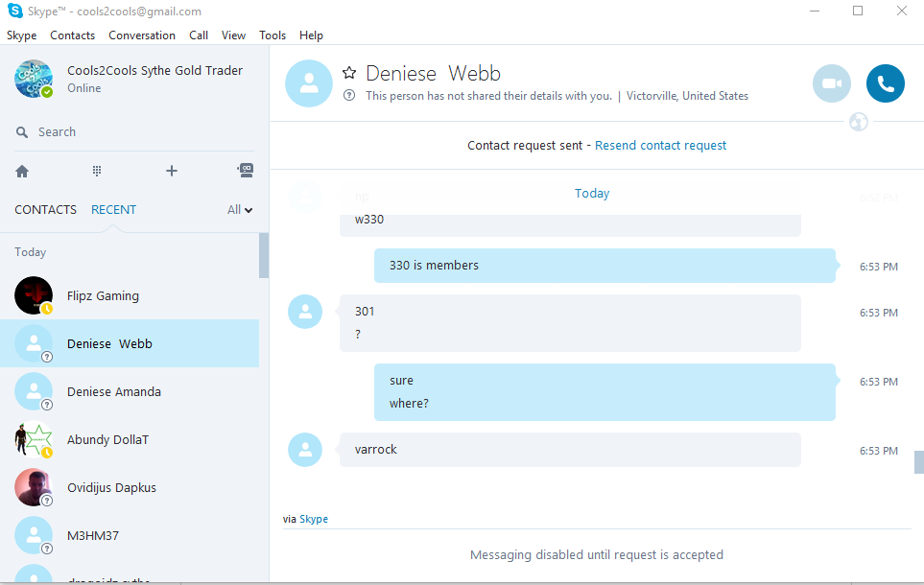The height and width of the screenshot is (585, 924).
Task: Click the Today date label in chat
Action: pos(592,193)
